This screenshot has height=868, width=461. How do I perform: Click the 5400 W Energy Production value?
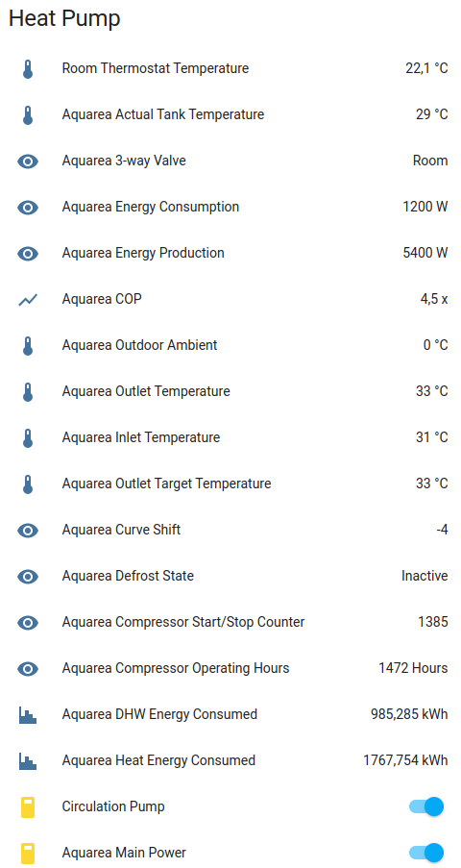click(x=425, y=253)
